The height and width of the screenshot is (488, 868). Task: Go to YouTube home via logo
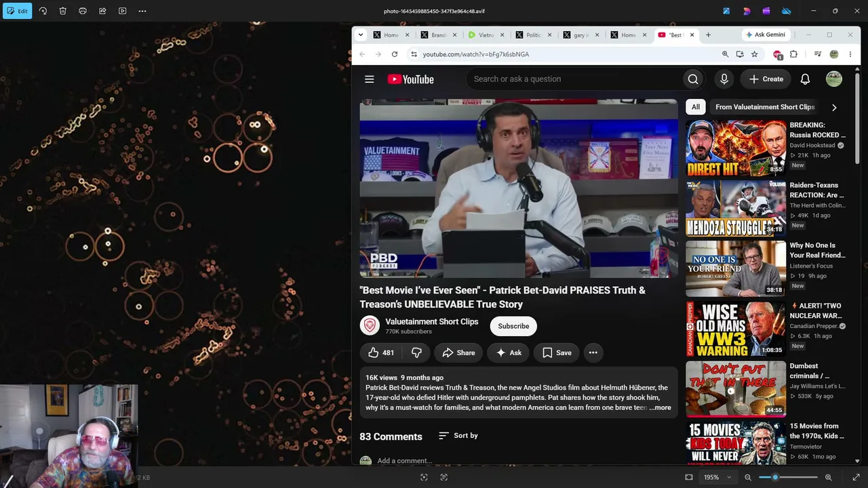tap(410, 79)
